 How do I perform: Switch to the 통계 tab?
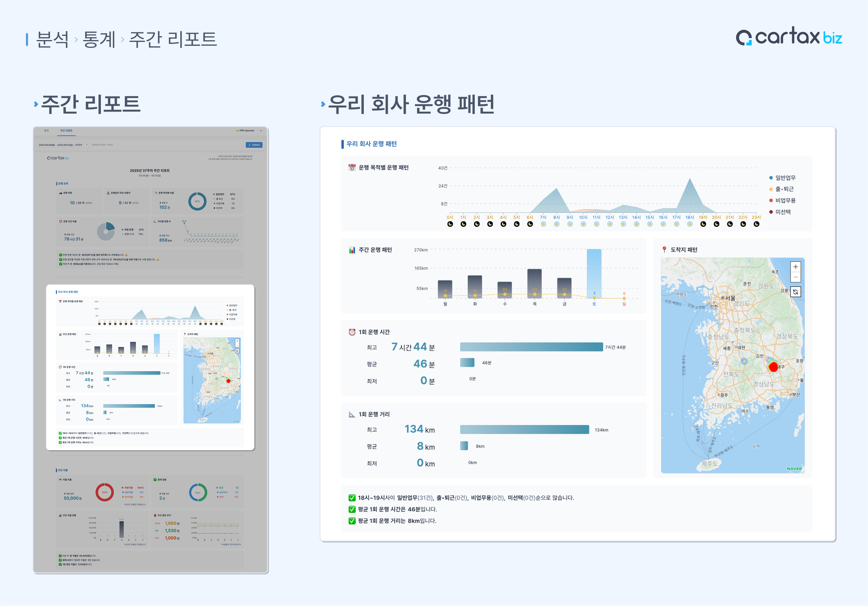(46, 130)
